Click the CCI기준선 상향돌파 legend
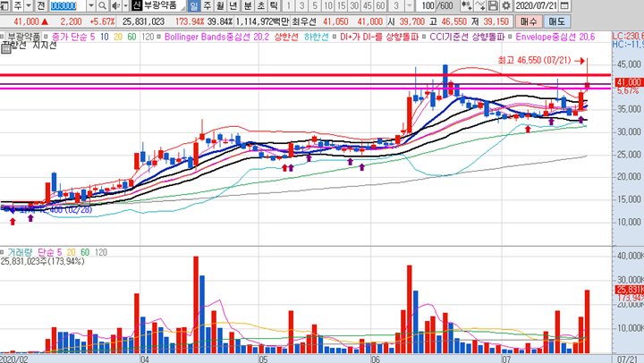 pos(467,37)
